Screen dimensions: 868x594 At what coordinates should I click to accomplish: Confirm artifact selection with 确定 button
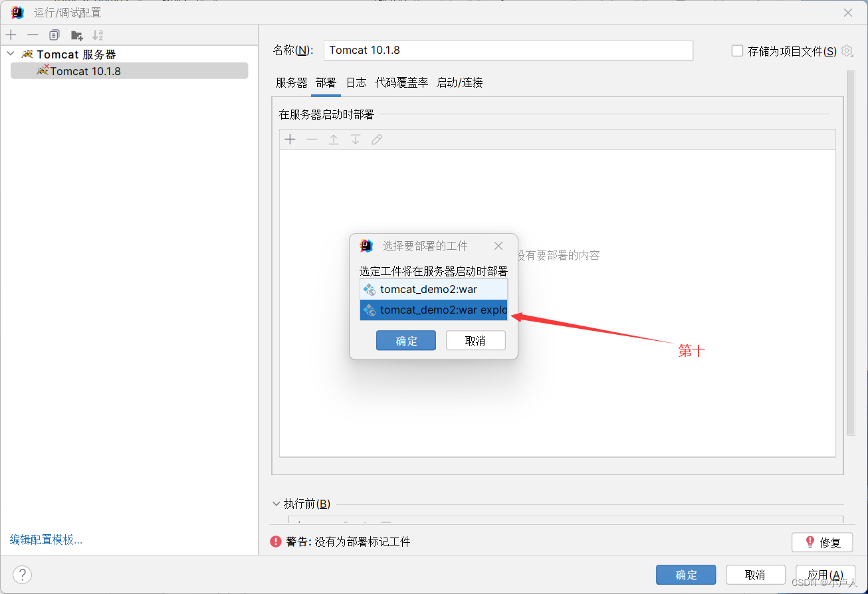click(x=405, y=340)
